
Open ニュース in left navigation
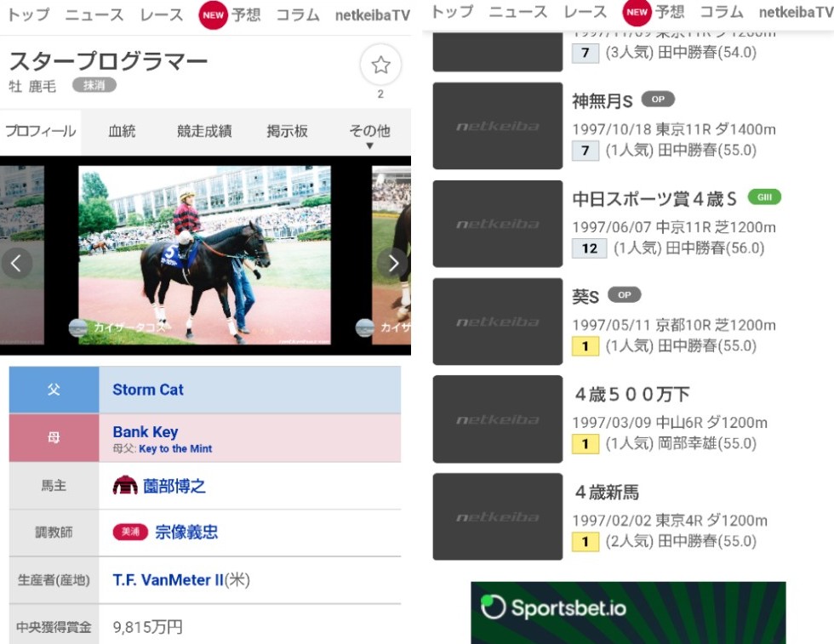tap(94, 15)
